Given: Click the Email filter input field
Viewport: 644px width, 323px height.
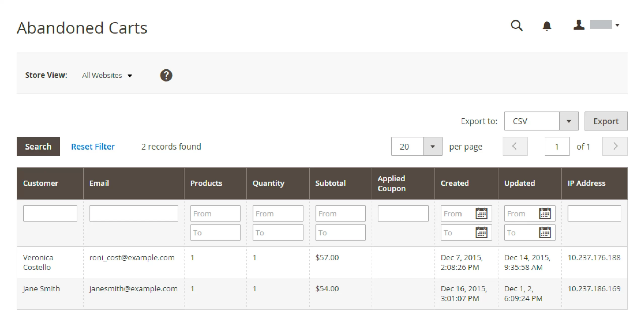Looking at the screenshot, I should click(x=134, y=214).
